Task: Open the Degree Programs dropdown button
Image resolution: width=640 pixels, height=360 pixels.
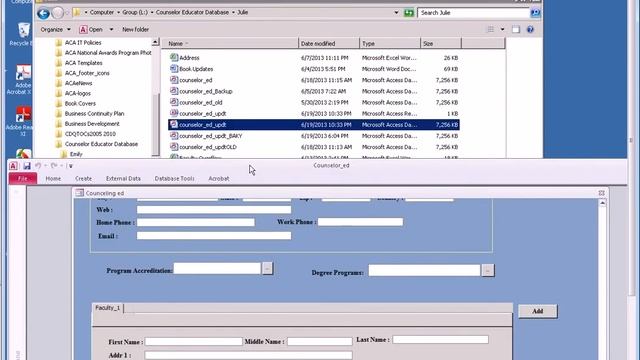Action: (488, 270)
